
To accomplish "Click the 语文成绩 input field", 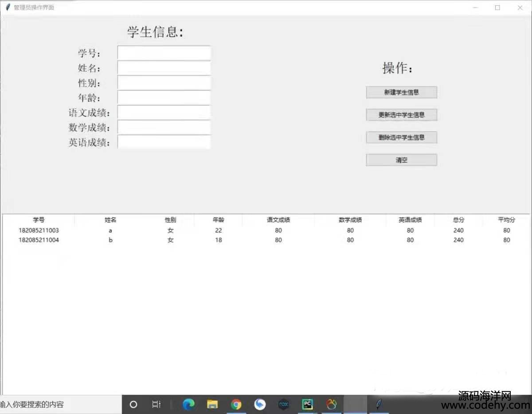I will click(x=164, y=113).
